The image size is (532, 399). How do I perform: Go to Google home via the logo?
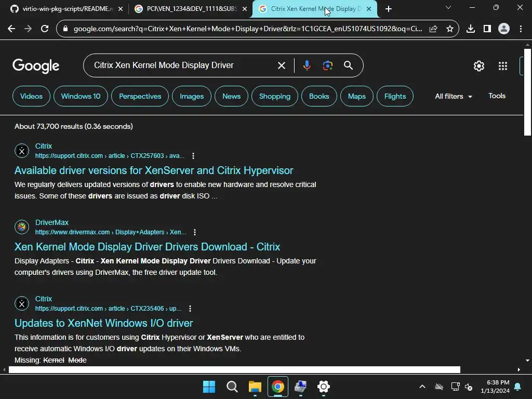[x=36, y=66]
